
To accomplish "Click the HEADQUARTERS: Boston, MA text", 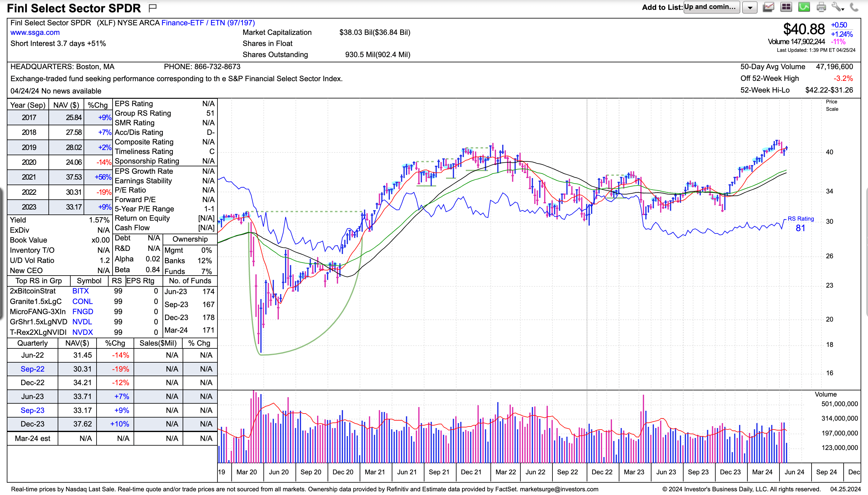I will [62, 67].
